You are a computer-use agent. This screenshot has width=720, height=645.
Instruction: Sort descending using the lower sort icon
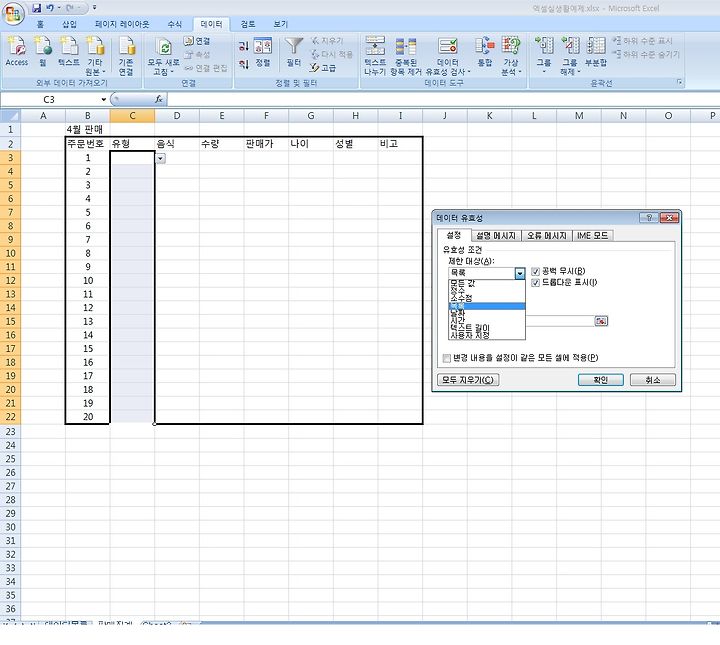click(243, 64)
